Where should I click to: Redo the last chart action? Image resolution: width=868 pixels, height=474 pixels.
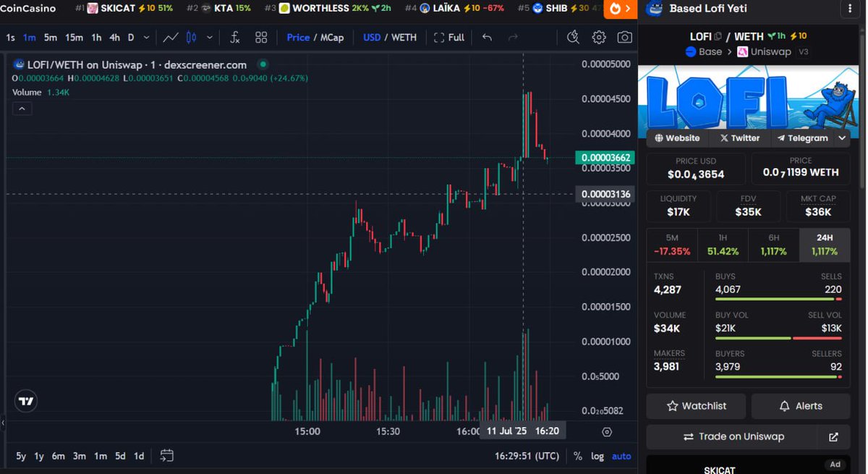click(513, 38)
